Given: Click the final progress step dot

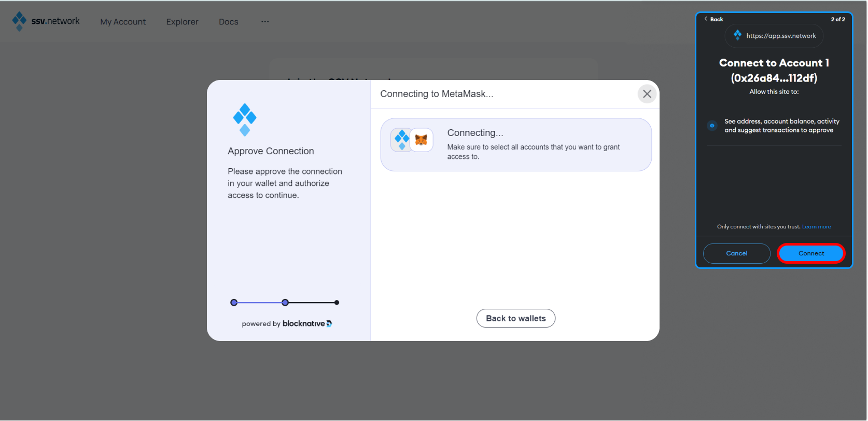Looking at the screenshot, I should click(337, 303).
